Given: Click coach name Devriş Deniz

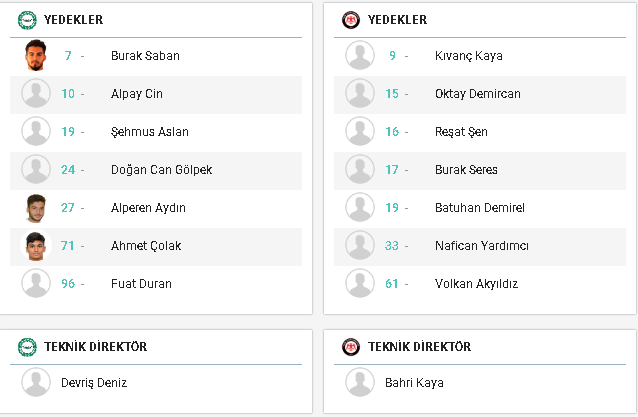Looking at the screenshot, I should click(94, 383).
